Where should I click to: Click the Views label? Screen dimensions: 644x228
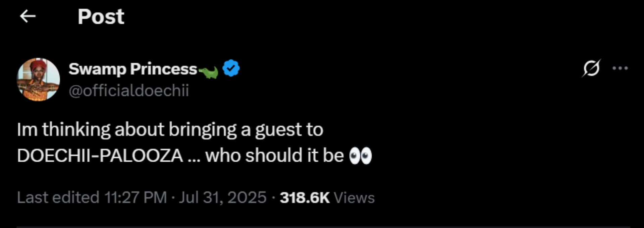pos(354,197)
